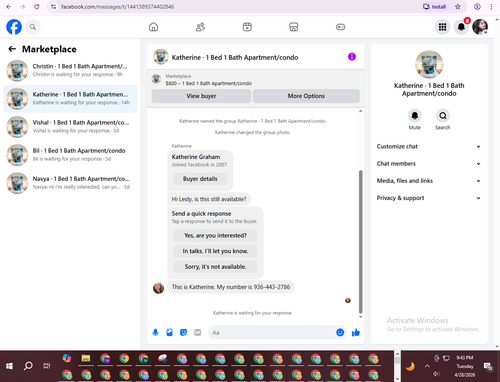Open the Gaming icon in top navigation
The height and width of the screenshot is (382, 500).
coord(340,27)
